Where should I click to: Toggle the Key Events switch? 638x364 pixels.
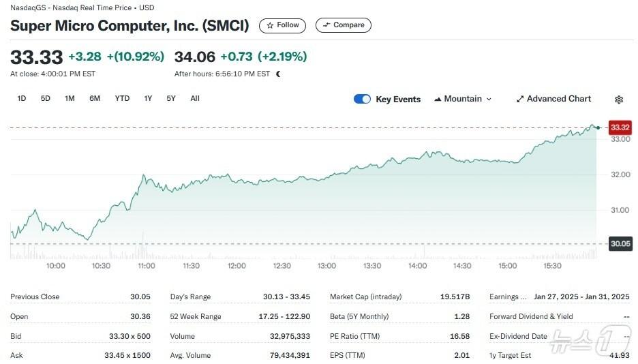[x=362, y=99]
